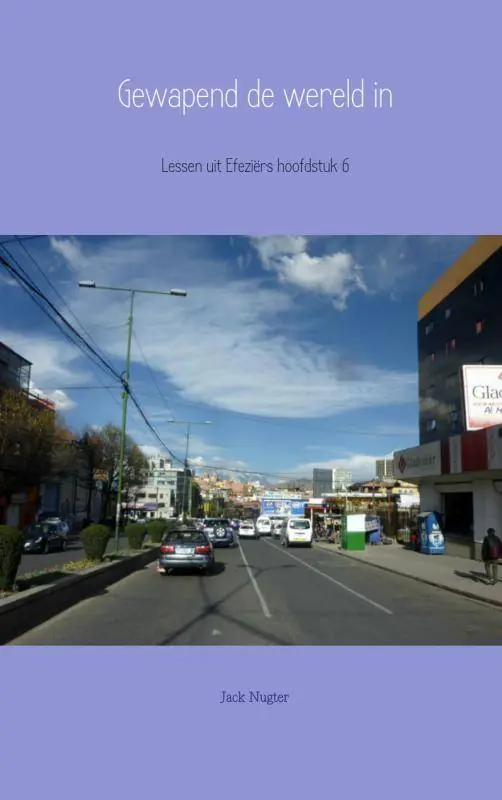
Task: Select the pedestrian walking on the sidewalk
Action: pyautogui.click(x=491, y=555)
